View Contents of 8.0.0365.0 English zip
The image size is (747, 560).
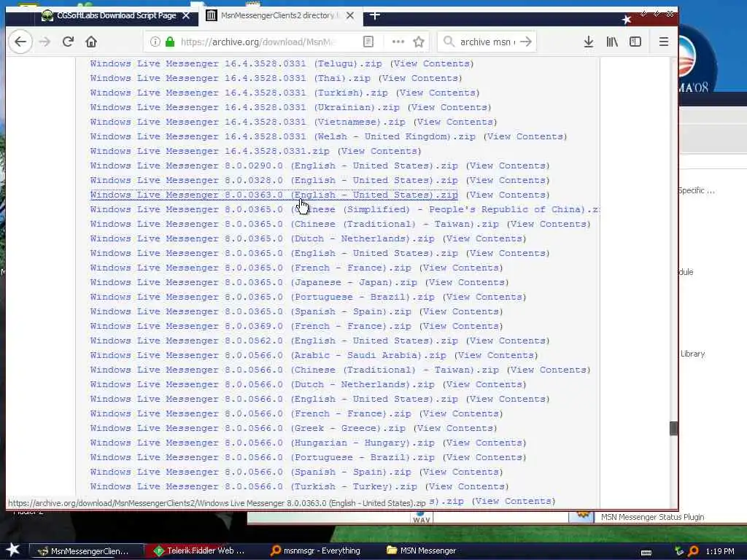point(508,253)
